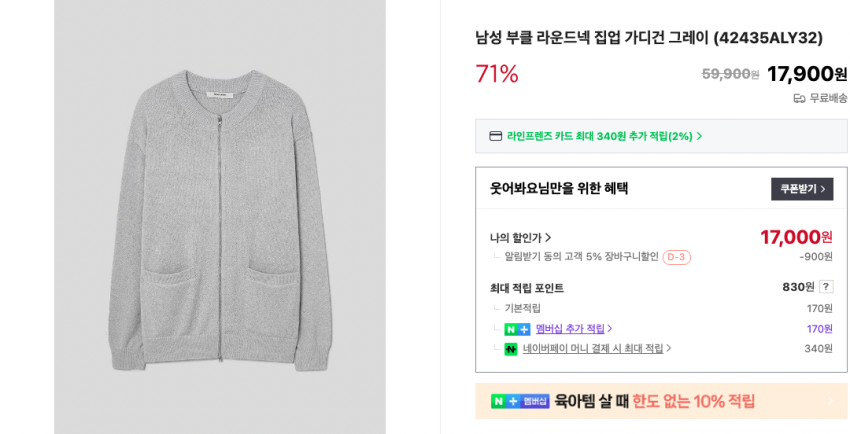Click the N+ 멤버십 banner badge
Screen dimensions: 850x434
click(520, 401)
